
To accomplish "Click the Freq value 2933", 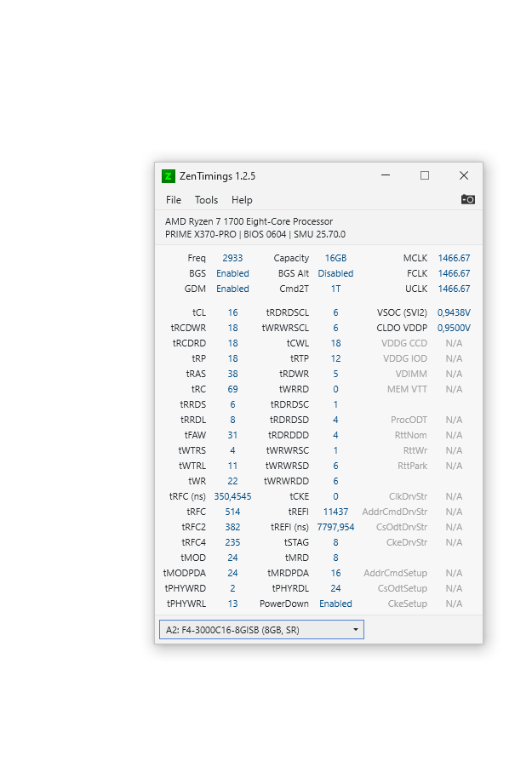I will [232, 258].
